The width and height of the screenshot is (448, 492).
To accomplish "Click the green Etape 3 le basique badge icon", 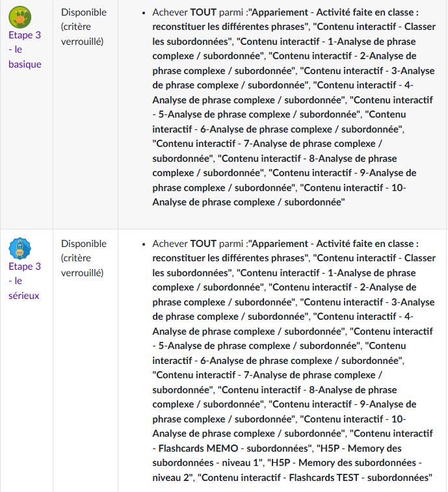I will (x=20, y=16).
